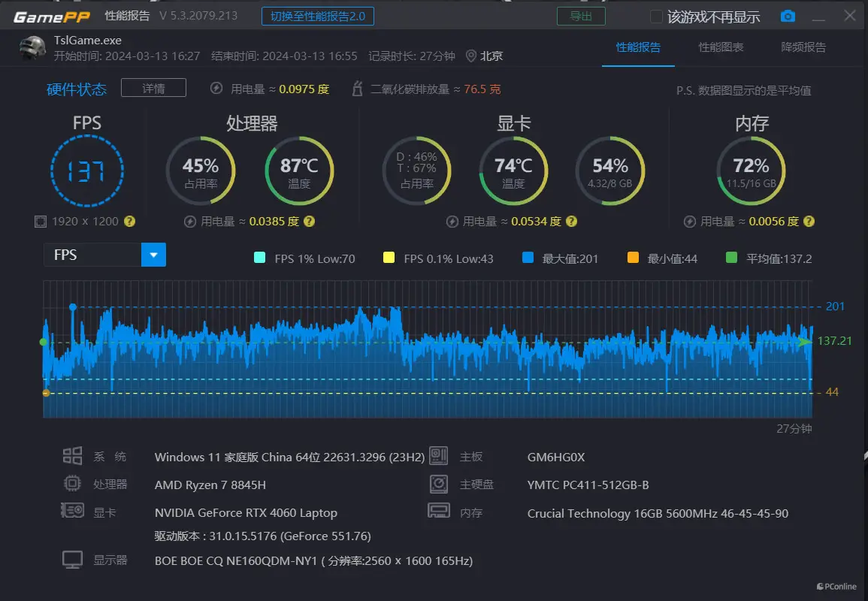
Task: Click the AMD Ryzen 7 8845H text
Action: point(210,485)
